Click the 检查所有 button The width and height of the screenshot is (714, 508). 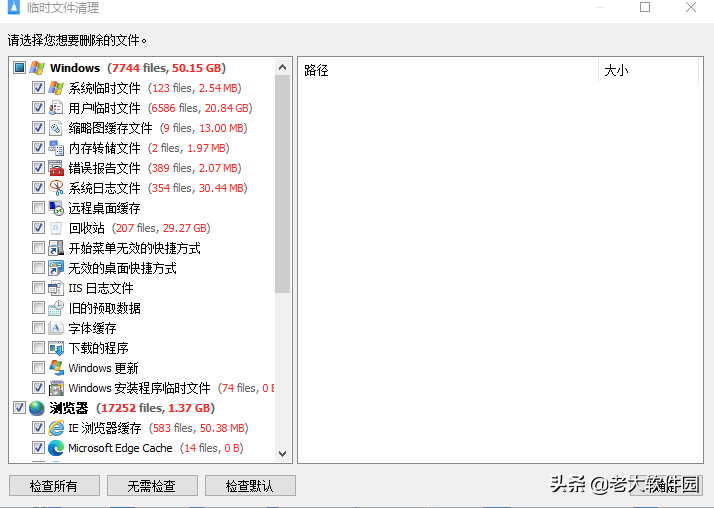coord(54,486)
